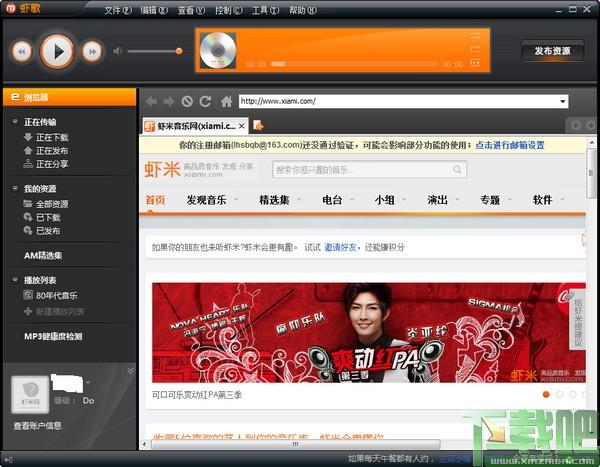Open 已下载 in sidebar
600x467 pixels.
[42, 217]
